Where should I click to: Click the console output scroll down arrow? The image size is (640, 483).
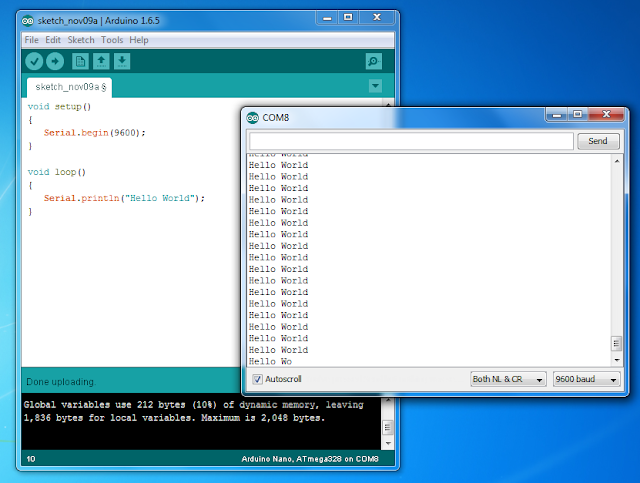click(388, 443)
